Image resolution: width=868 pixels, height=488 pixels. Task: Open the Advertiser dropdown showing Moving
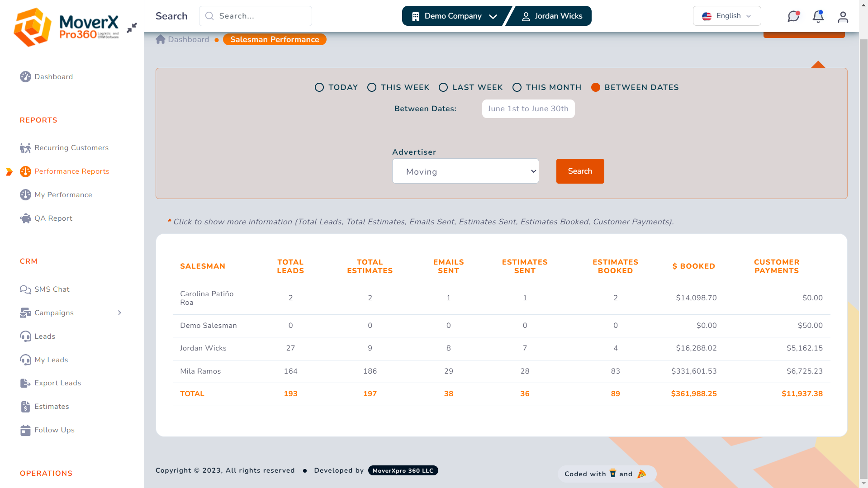[x=465, y=171]
